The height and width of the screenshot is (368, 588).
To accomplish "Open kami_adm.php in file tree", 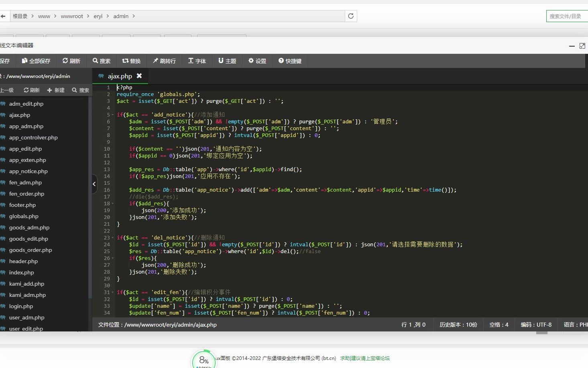I will pos(27,295).
